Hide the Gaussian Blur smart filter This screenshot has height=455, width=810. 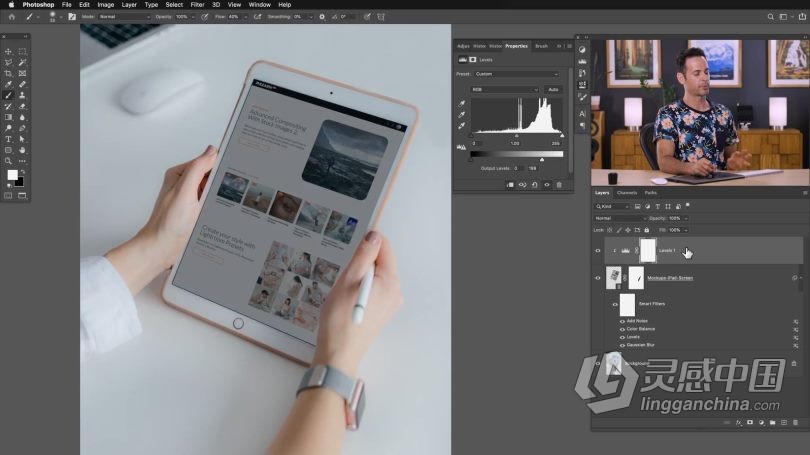pyautogui.click(x=622, y=345)
